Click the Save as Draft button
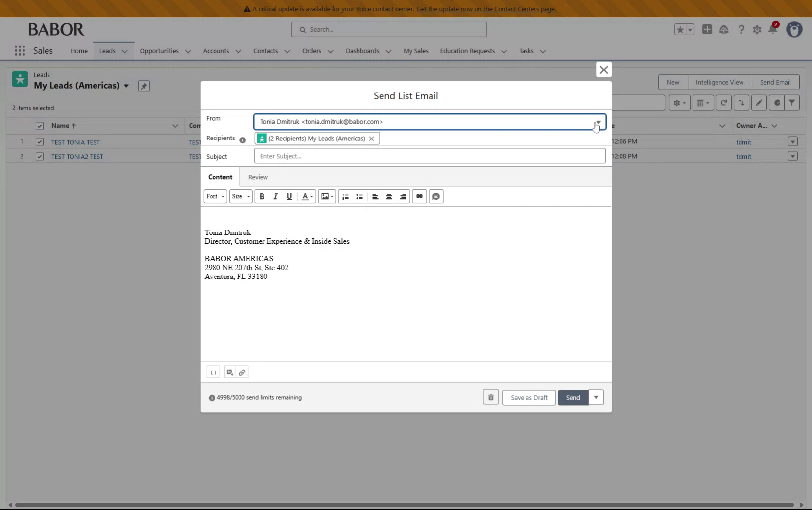 [x=528, y=397]
